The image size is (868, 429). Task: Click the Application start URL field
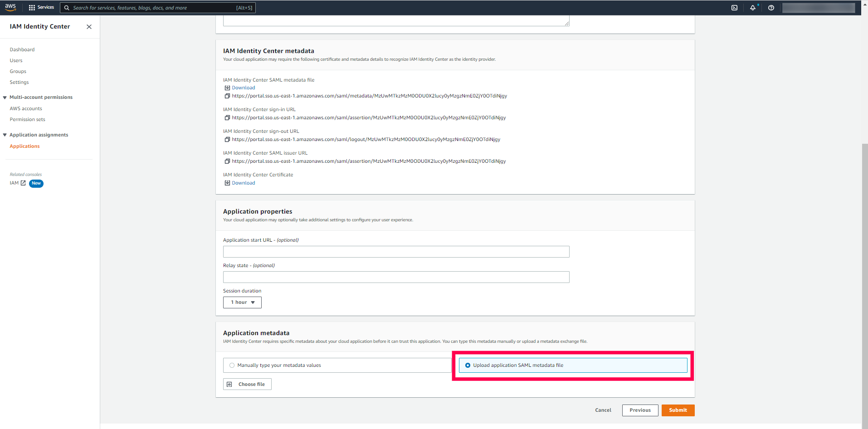pyautogui.click(x=396, y=252)
